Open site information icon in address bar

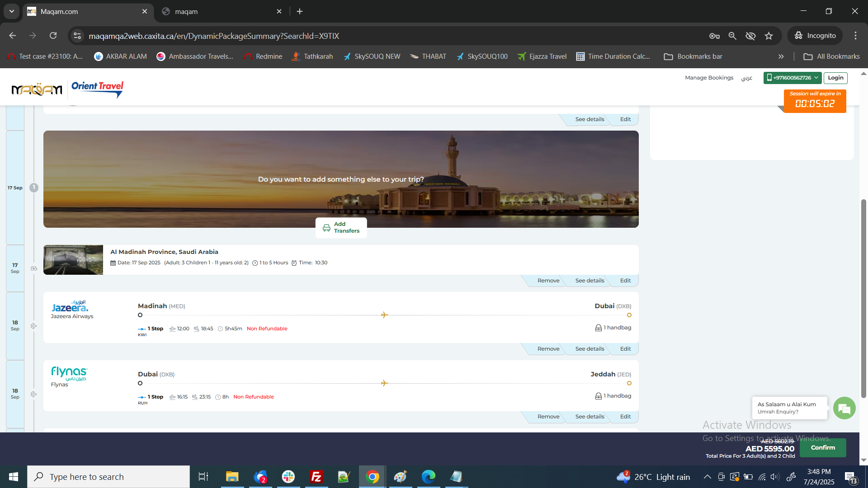click(77, 36)
